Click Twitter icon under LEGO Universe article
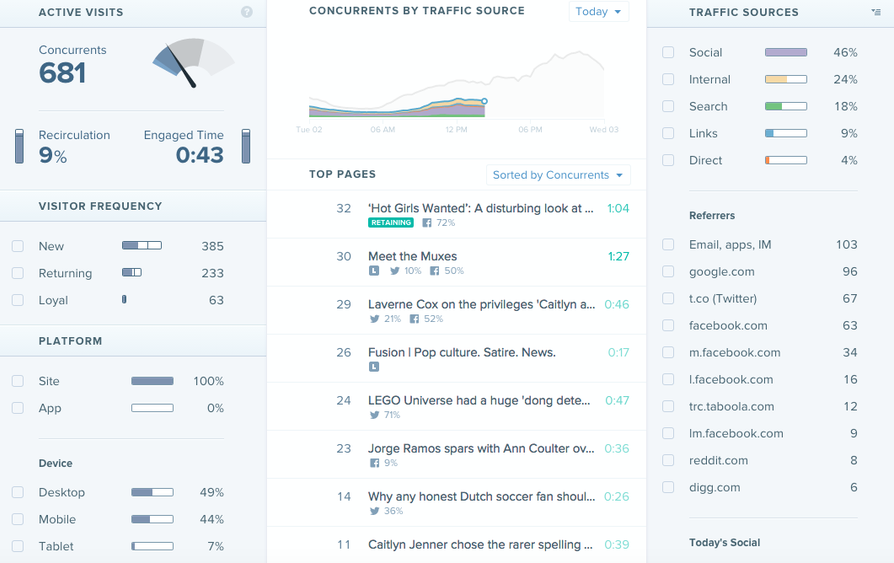 (374, 415)
